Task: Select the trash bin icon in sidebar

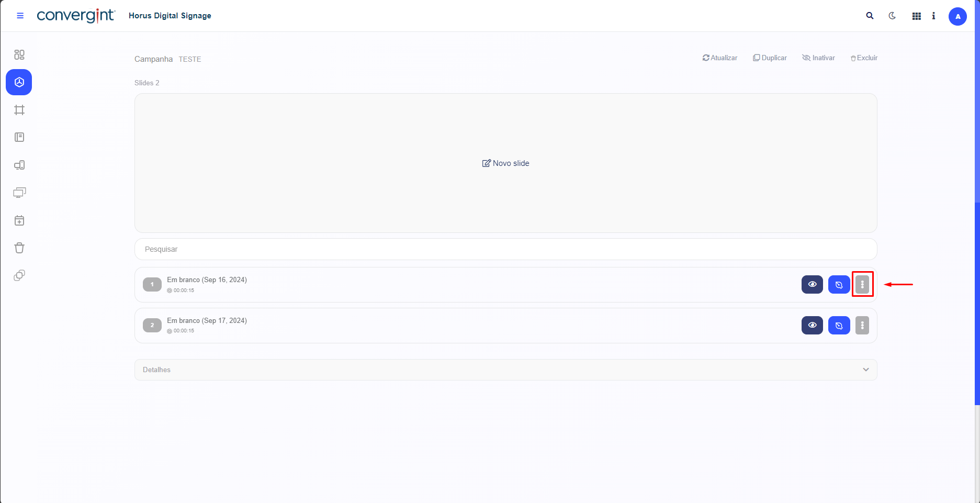Action: click(x=19, y=248)
